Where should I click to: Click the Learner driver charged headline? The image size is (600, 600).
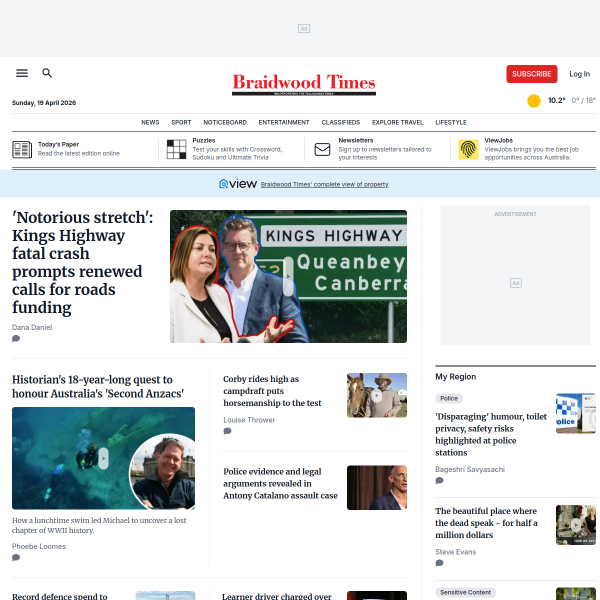pyautogui.click(x=277, y=596)
